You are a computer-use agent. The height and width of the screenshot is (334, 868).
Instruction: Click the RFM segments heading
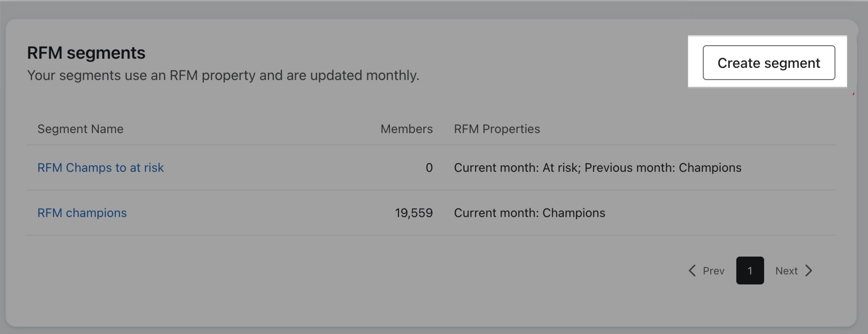(86, 53)
